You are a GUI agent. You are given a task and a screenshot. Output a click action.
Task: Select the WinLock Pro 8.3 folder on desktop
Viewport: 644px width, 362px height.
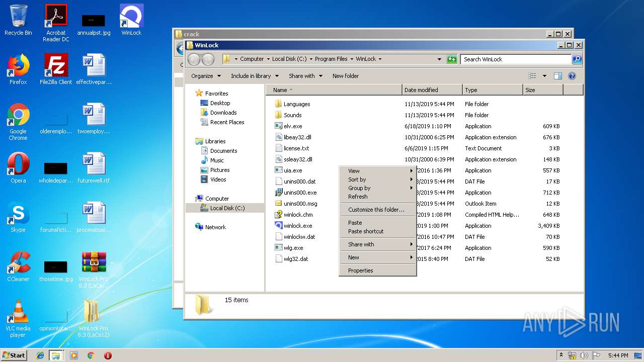tap(94, 319)
